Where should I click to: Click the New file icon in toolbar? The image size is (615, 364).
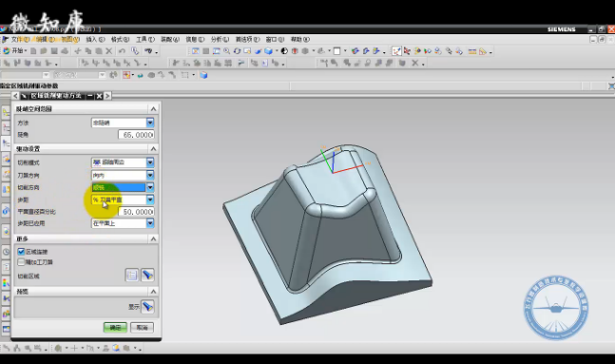pos(33,51)
